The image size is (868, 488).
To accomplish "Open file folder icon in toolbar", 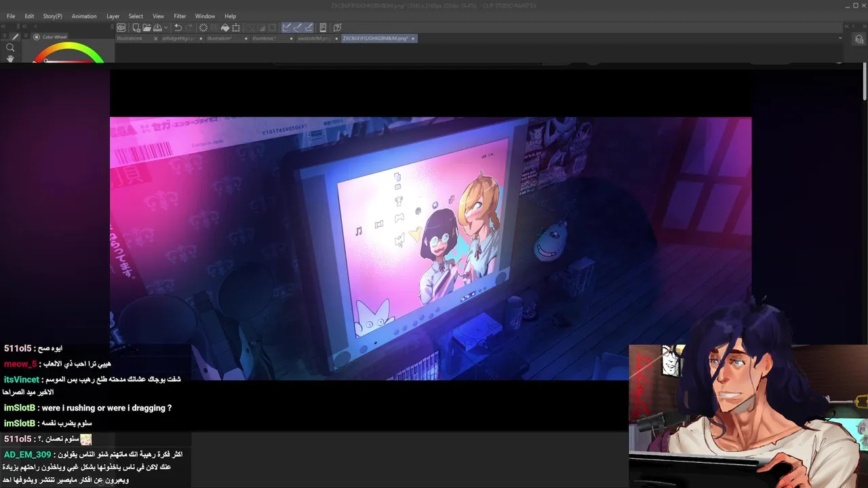I will 146,28.
